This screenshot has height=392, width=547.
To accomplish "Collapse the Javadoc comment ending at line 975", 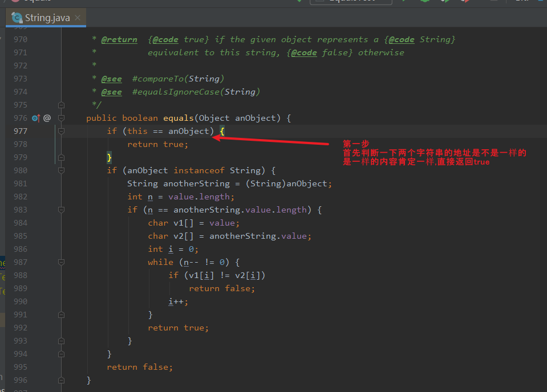I will (x=61, y=105).
